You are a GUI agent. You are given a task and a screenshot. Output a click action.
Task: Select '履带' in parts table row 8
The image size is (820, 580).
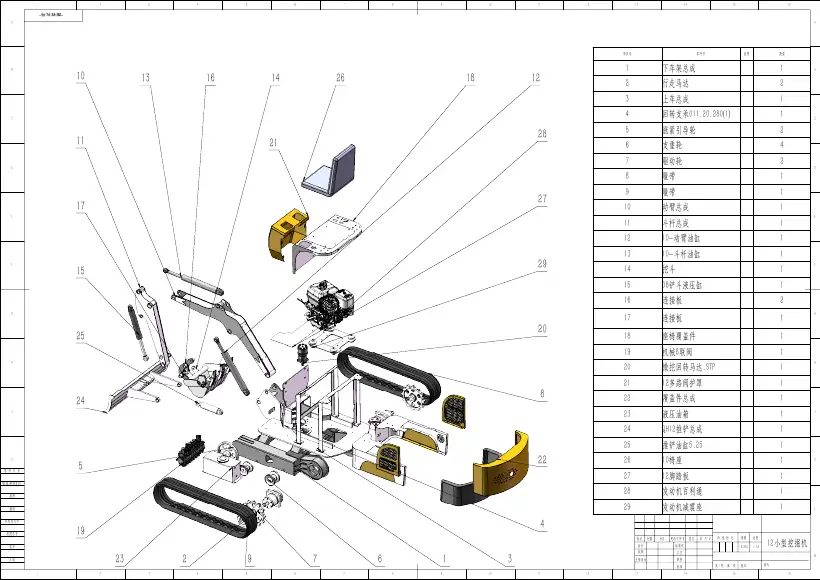[x=669, y=176]
